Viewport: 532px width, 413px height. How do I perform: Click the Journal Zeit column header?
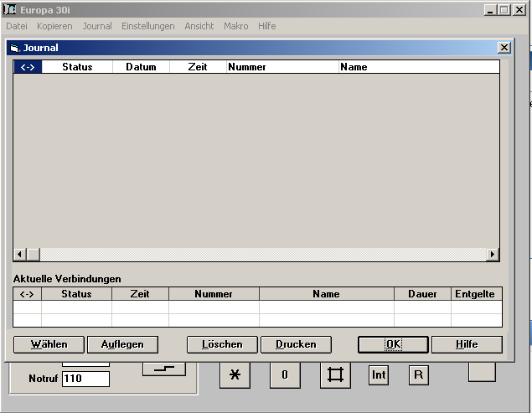point(198,67)
